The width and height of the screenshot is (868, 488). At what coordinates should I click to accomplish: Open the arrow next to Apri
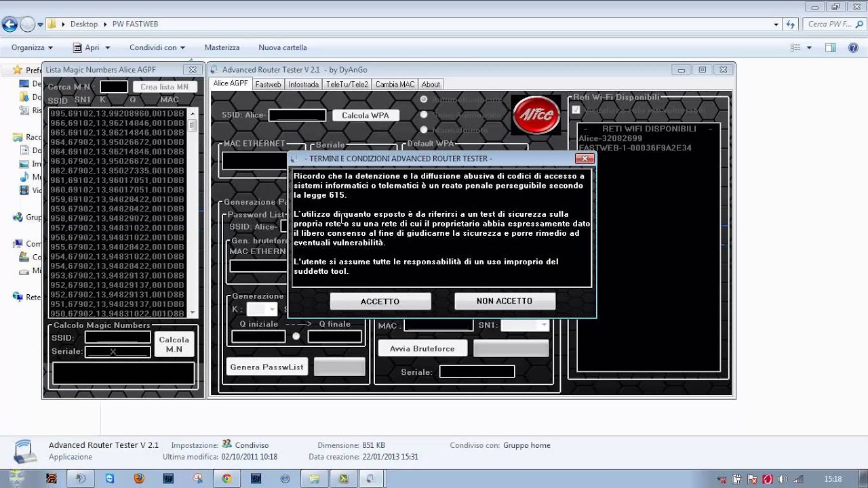pyautogui.click(x=107, y=47)
